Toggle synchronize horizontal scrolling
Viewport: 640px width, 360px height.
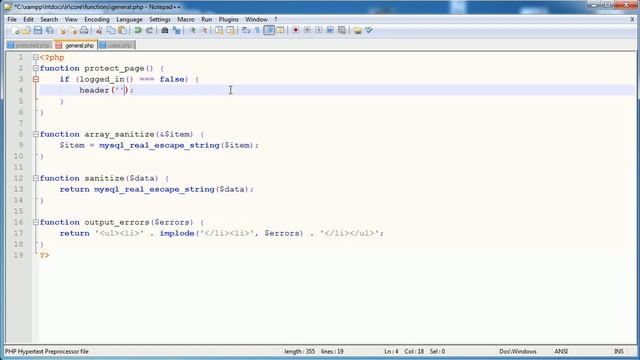[231, 31]
